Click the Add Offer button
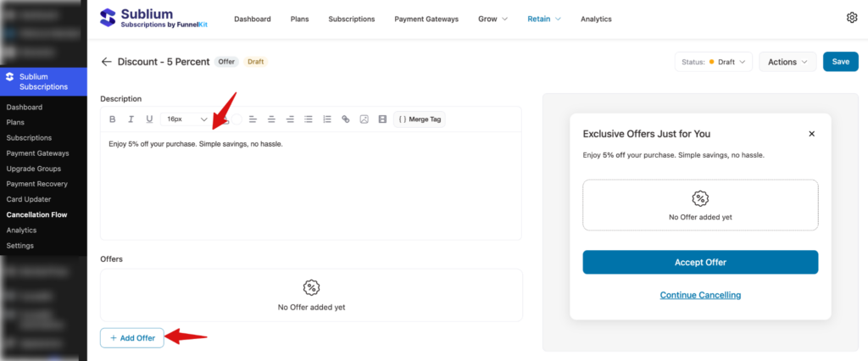Image resolution: width=868 pixels, height=361 pixels. (x=132, y=337)
